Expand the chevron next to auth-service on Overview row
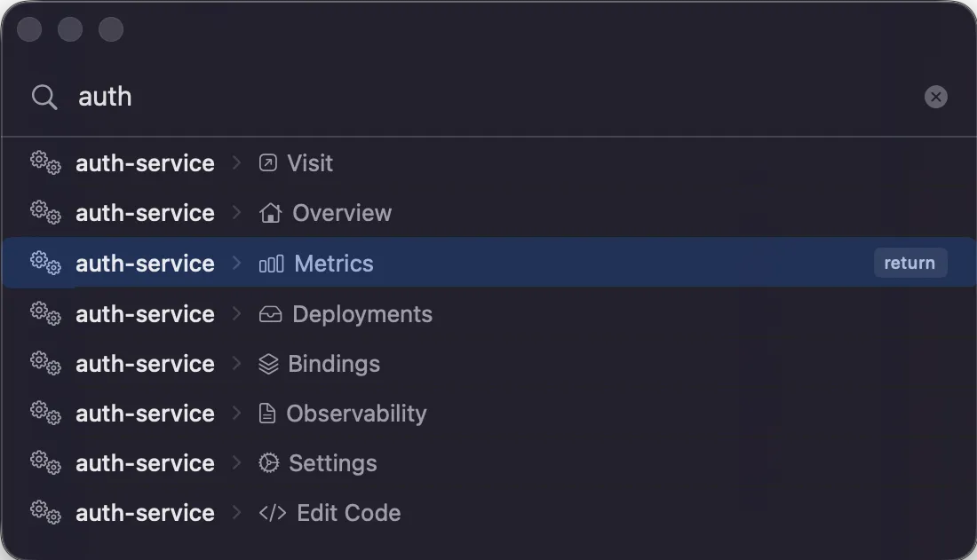The height and width of the screenshot is (560, 977). [236, 212]
